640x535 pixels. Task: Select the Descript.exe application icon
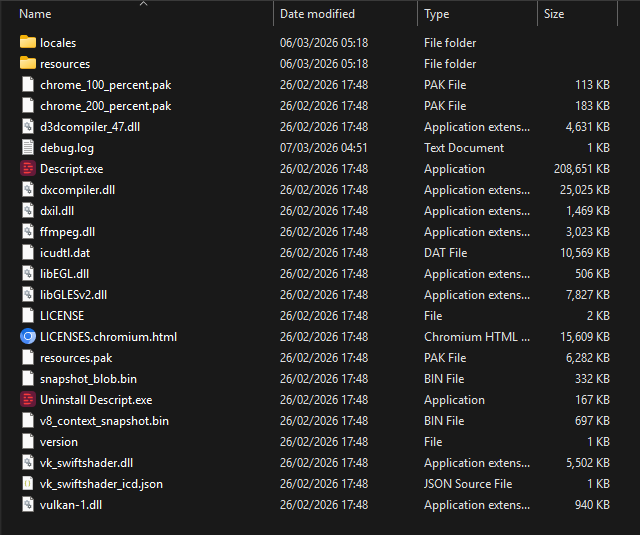[x=28, y=169]
